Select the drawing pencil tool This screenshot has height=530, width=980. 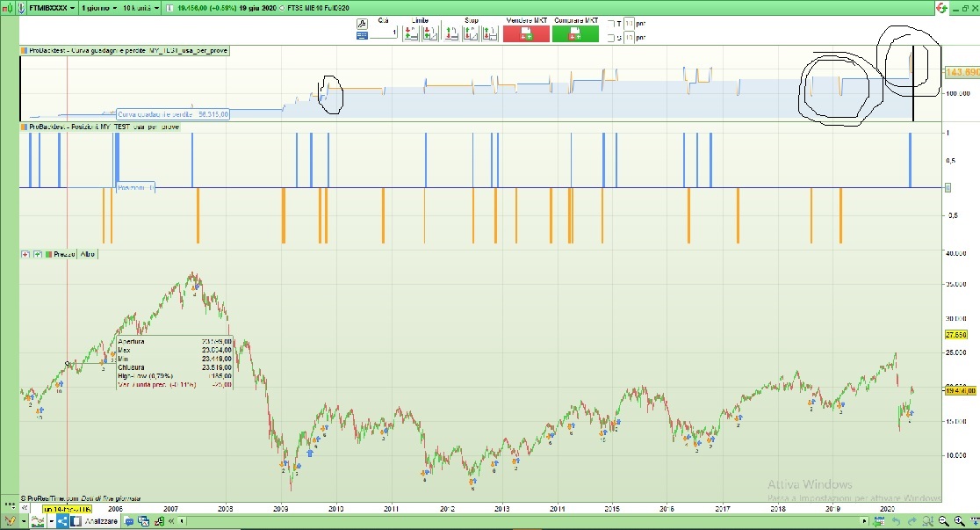point(10,521)
